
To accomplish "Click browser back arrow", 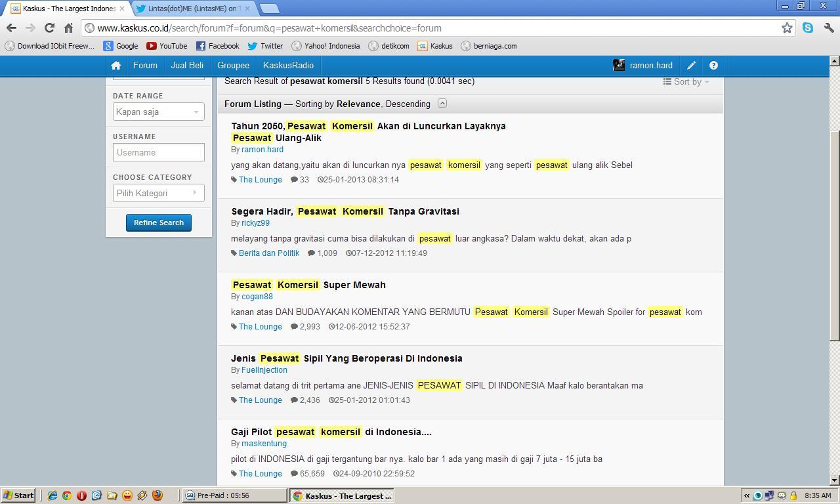I will tap(11, 28).
